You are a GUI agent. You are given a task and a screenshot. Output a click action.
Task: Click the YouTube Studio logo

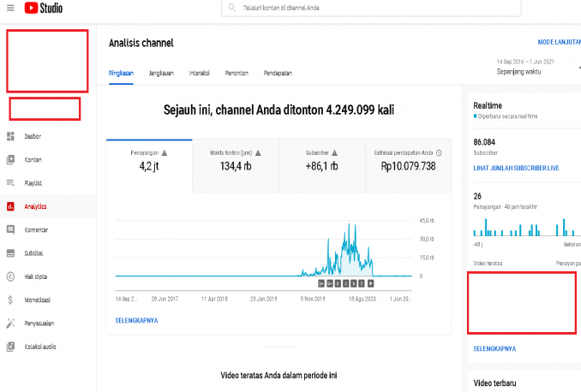tap(48, 9)
